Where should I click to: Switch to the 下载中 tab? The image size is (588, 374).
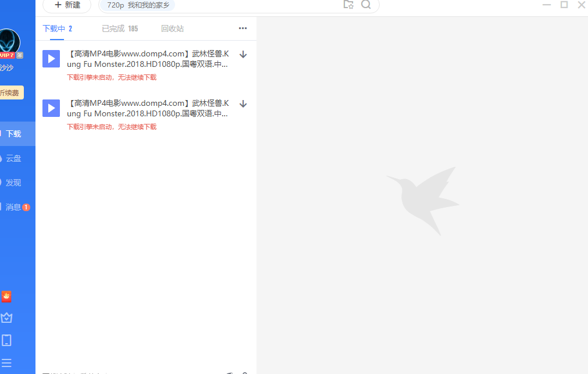coord(57,29)
